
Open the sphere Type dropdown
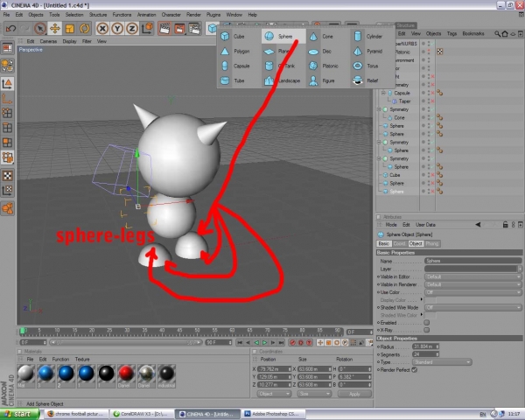pos(442,362)
